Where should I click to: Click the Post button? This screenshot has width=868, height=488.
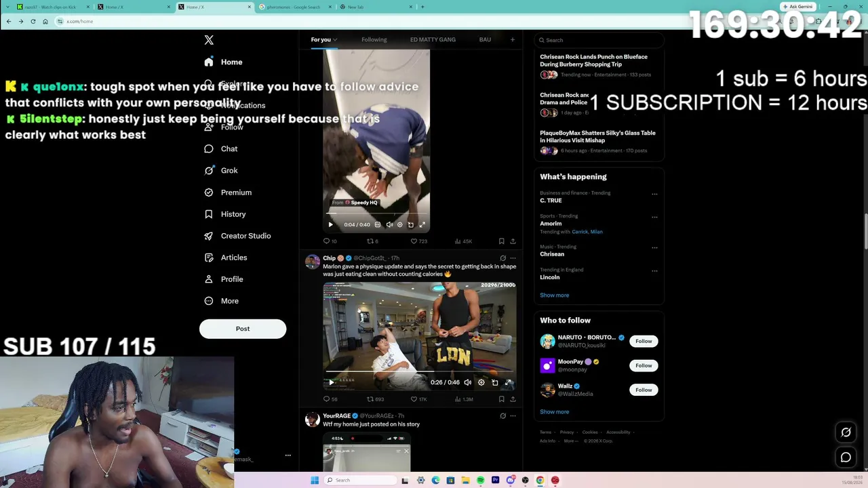point(243,329)
